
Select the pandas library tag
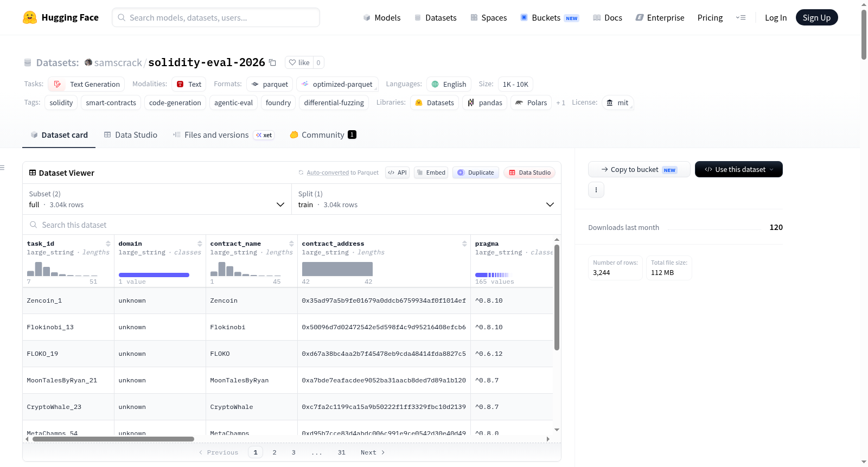pos(484,103)
